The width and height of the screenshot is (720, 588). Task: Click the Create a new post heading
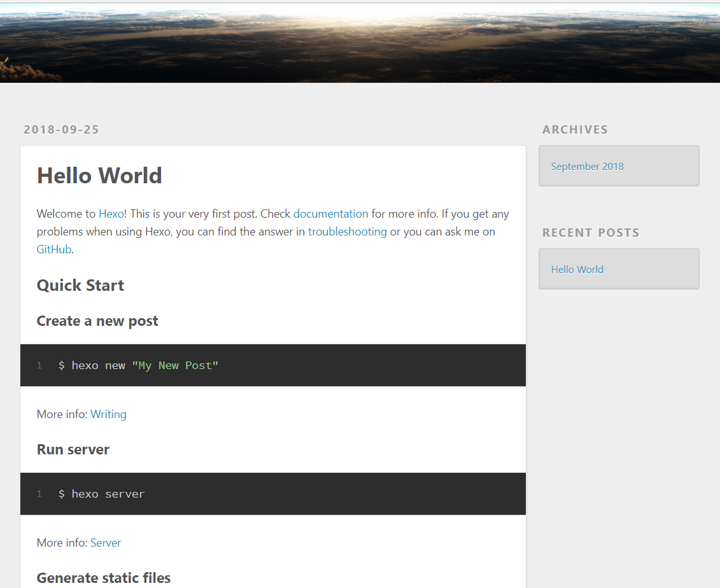coord(97,321)
